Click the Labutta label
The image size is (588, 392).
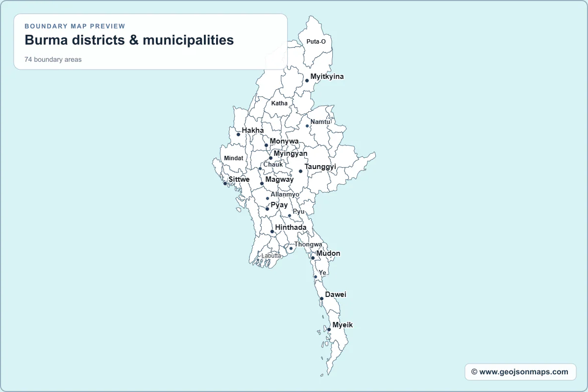click(x=271, y=256)
